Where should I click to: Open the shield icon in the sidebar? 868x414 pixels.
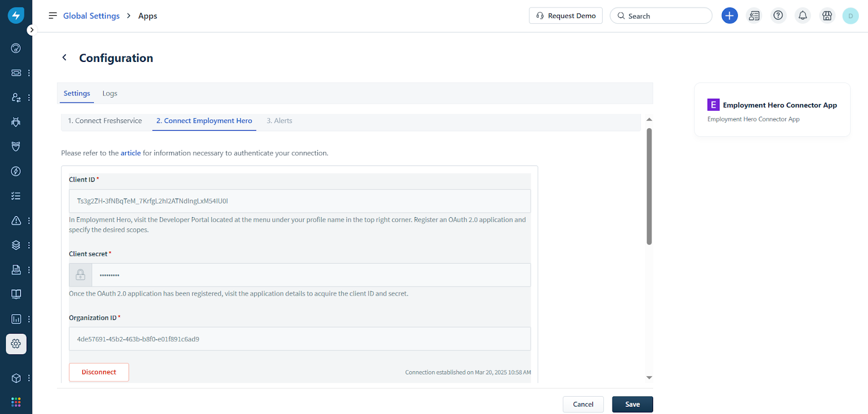[16, 147]
